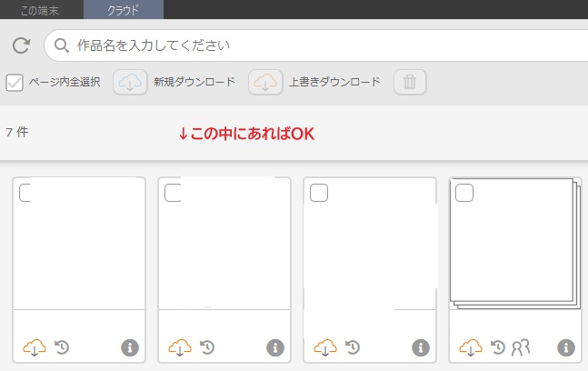Click download cloud icon on third work
Viewport: 588px width, 371px height.
point(325,346)
